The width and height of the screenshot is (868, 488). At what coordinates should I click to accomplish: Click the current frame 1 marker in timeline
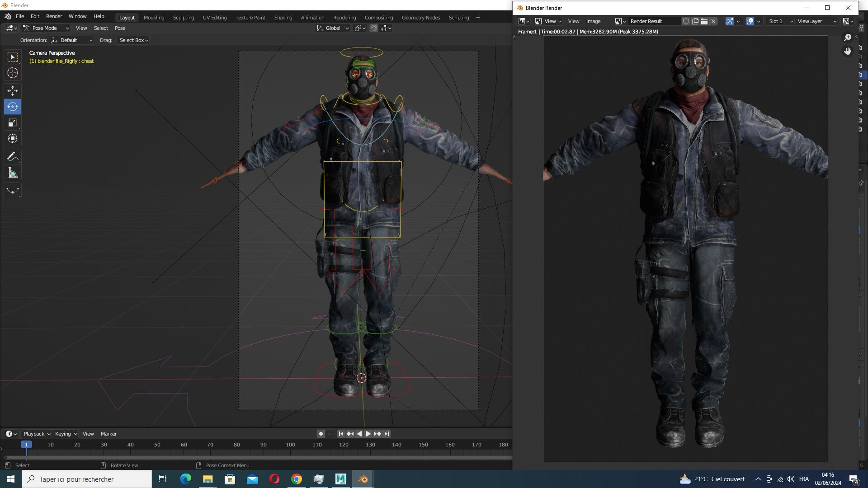tap(26, 445)
